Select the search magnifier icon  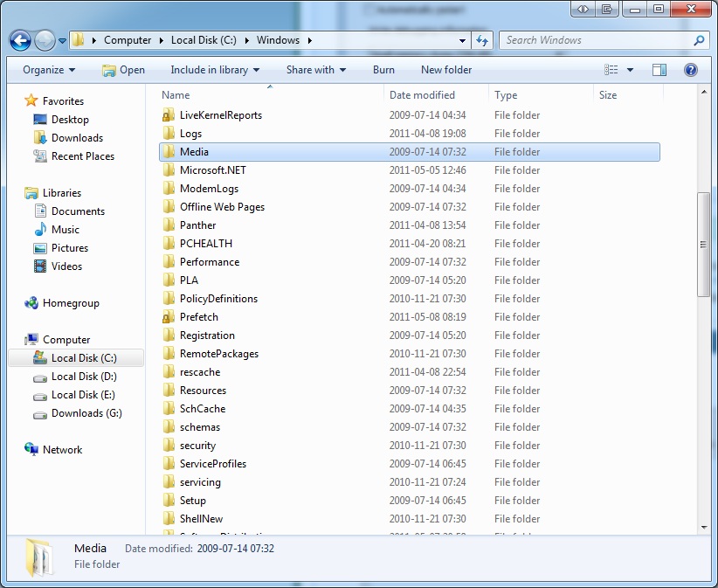tap(699, 40)
